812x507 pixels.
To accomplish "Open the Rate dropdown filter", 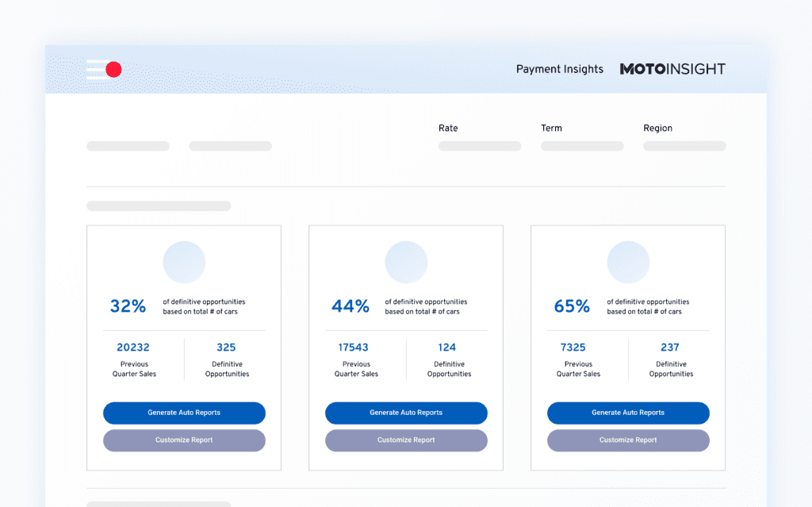I will click(x=479, y=146).
